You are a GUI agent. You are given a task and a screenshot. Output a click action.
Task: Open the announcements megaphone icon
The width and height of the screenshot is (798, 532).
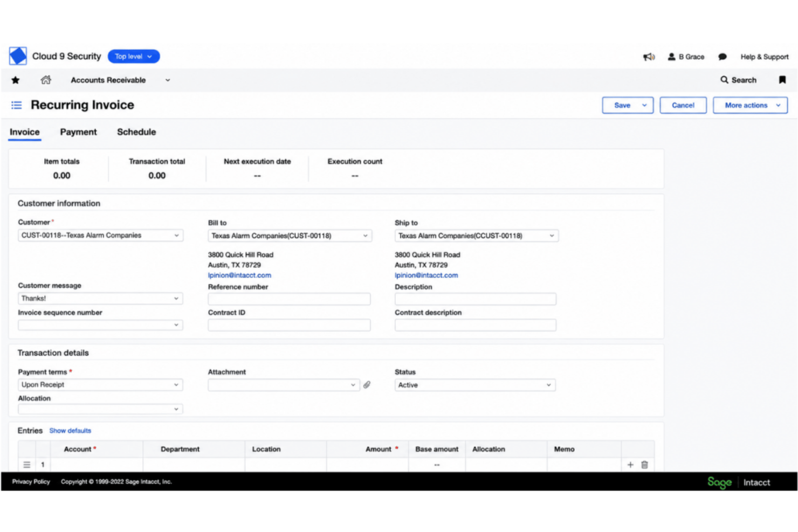click(649, 57)
